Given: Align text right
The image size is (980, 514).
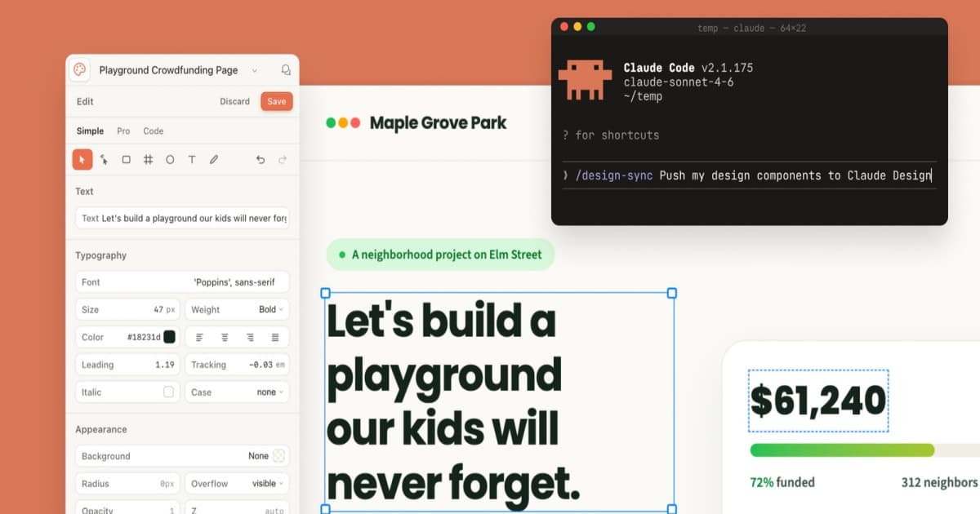Looking at the screenshot, I should (x=250, y=337).
